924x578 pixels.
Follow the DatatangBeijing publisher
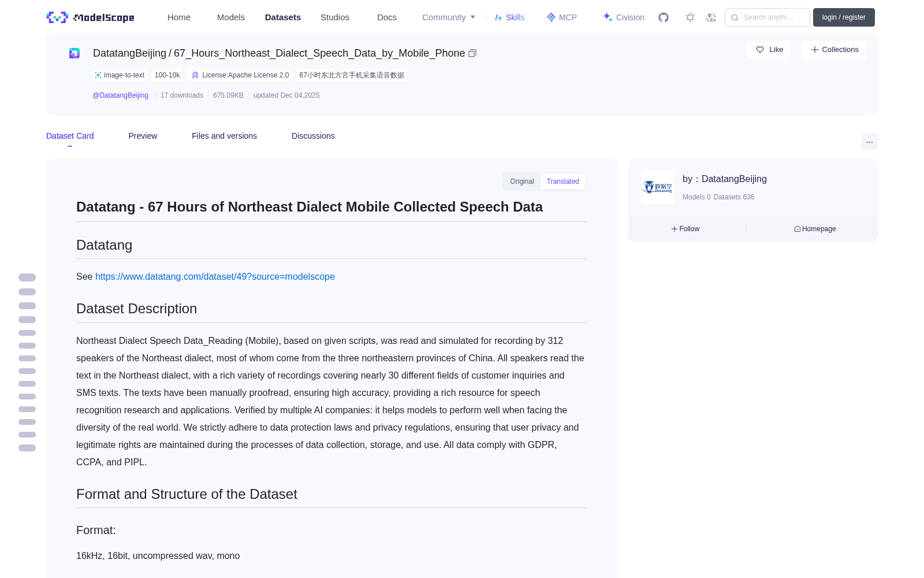tap(685, 229)
